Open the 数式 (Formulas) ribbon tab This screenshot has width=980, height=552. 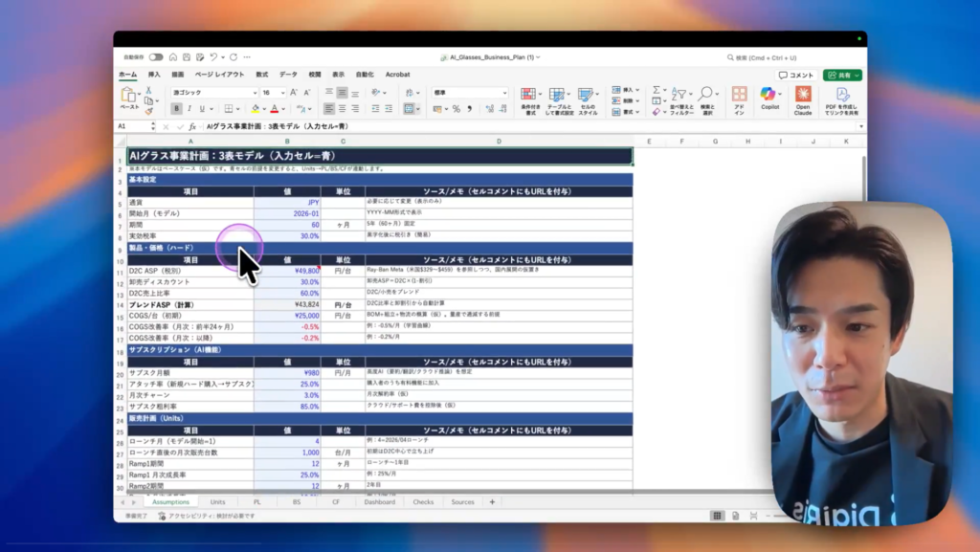[261, 74]
